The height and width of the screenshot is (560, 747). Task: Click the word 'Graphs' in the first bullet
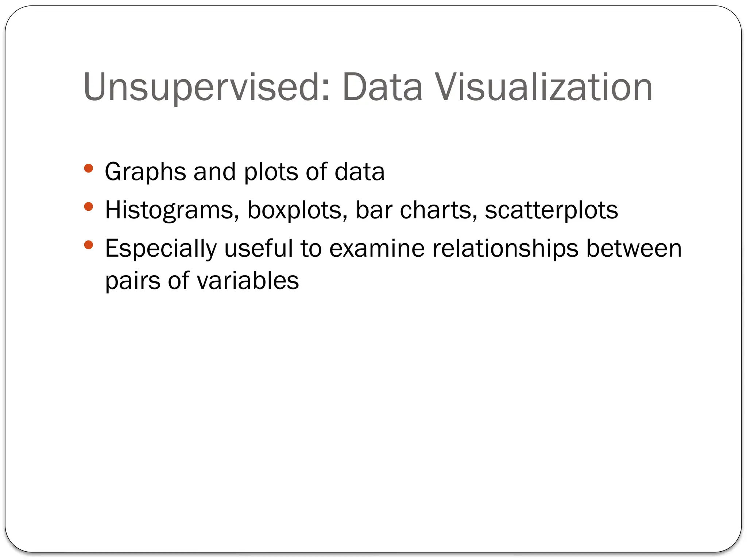(145, 172)
